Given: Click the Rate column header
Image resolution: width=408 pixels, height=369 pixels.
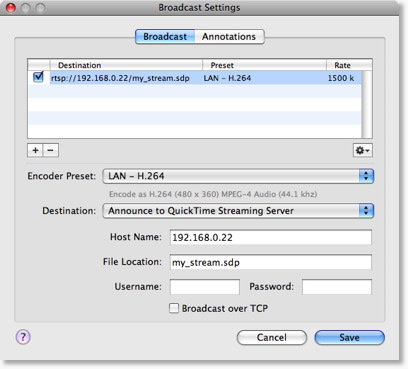Looking at the screenshot, I should point(349,65).
